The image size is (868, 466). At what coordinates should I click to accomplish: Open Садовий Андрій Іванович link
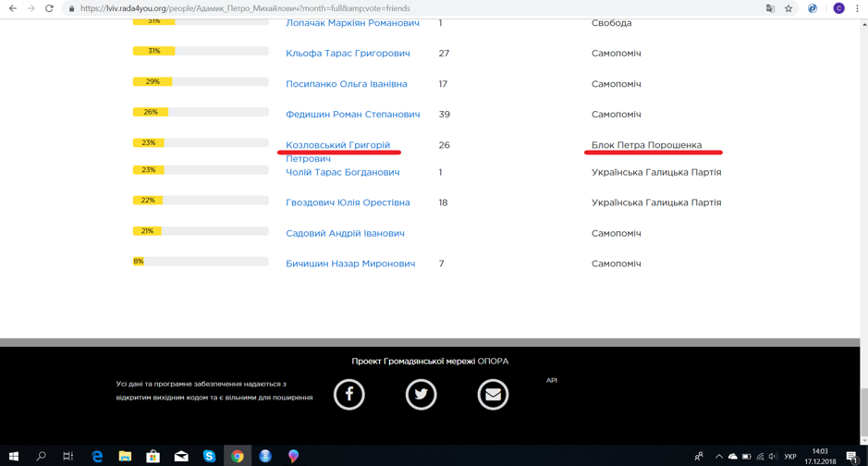pos(345,233)
